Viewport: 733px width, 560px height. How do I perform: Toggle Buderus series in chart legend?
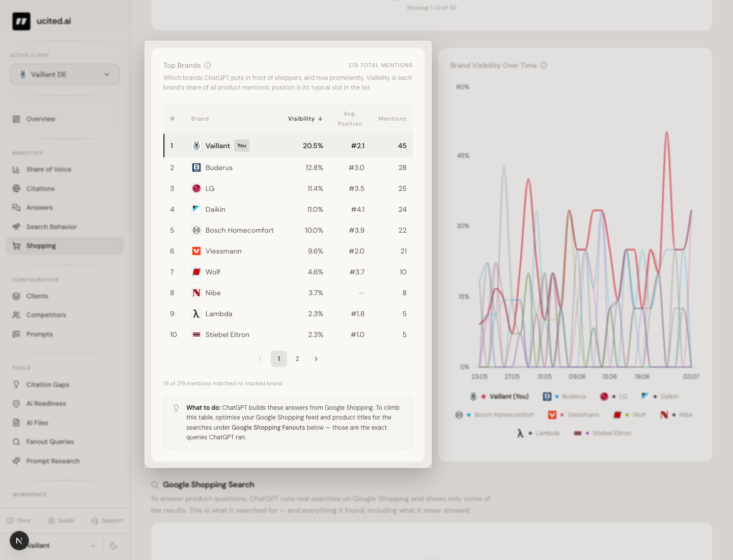point(565,397)
